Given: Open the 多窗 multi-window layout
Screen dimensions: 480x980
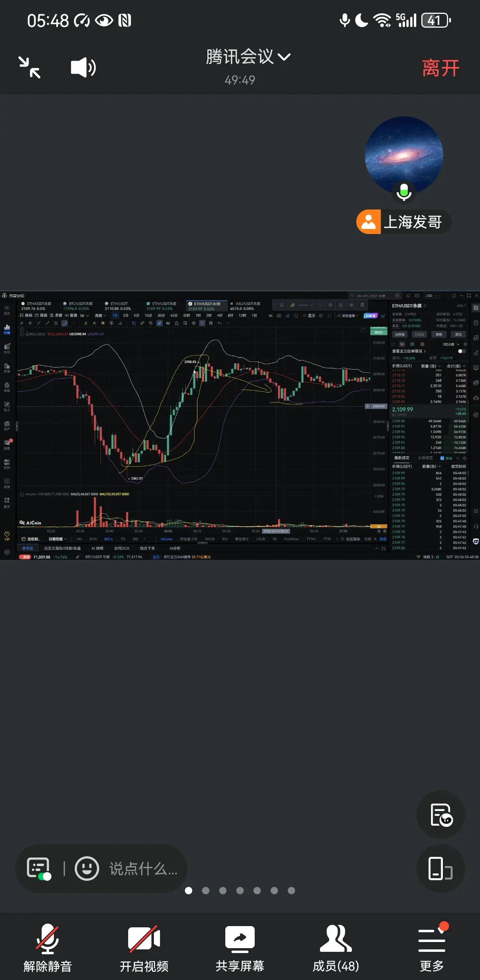Looking at the screenshot, I should 56,315.
